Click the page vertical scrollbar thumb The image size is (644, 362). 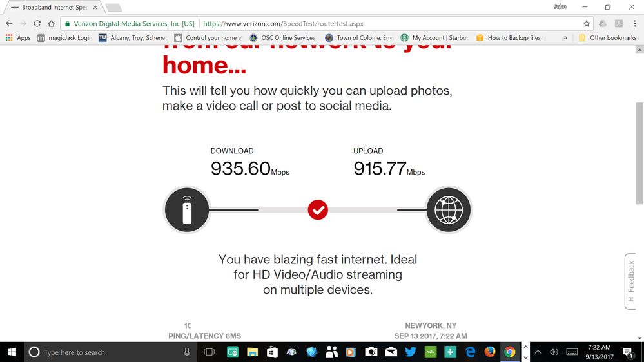coord(639,153)
